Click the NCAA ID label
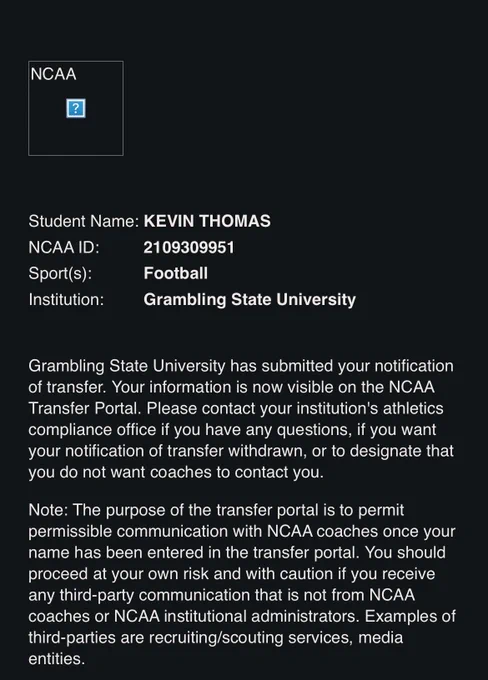This screenshot has width=488, height=680. tap(64, 248)
